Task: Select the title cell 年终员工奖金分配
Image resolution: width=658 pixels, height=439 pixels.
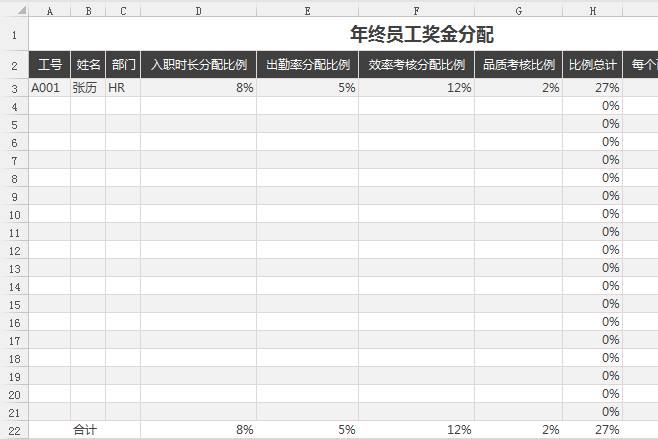Action: coord(421,34)
